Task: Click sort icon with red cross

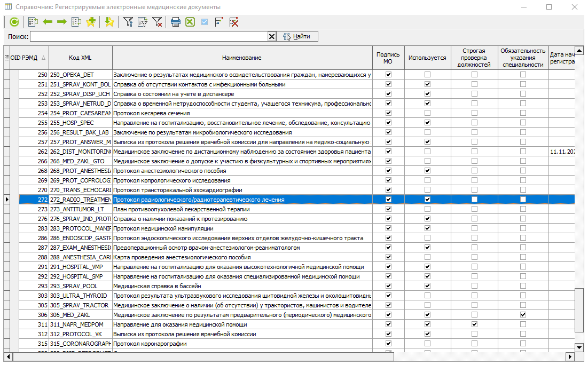Action: click(x=233, y=22)
